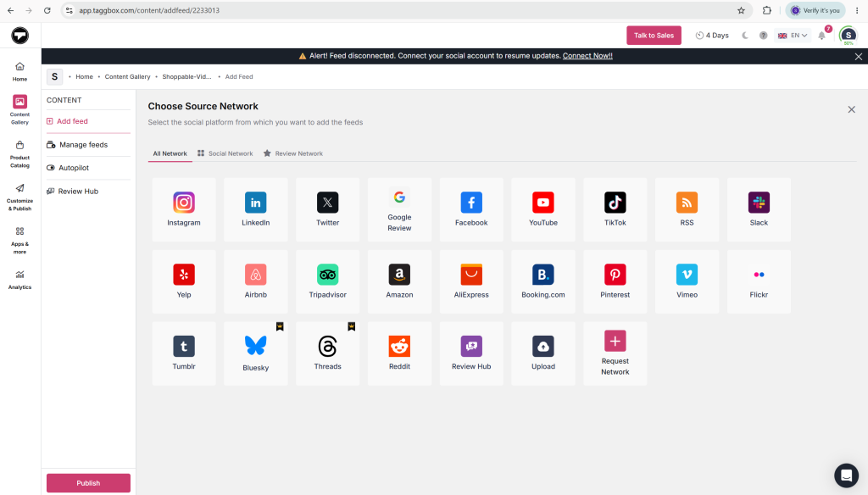This screenshot has height=495, width=868.
Task: Open browser extensions puzzle icon
Action: 766,10
